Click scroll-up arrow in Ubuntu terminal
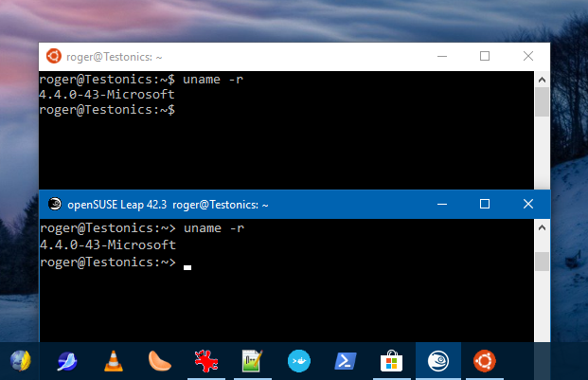This screenshot has width=588, height=380. pos(542,80)
